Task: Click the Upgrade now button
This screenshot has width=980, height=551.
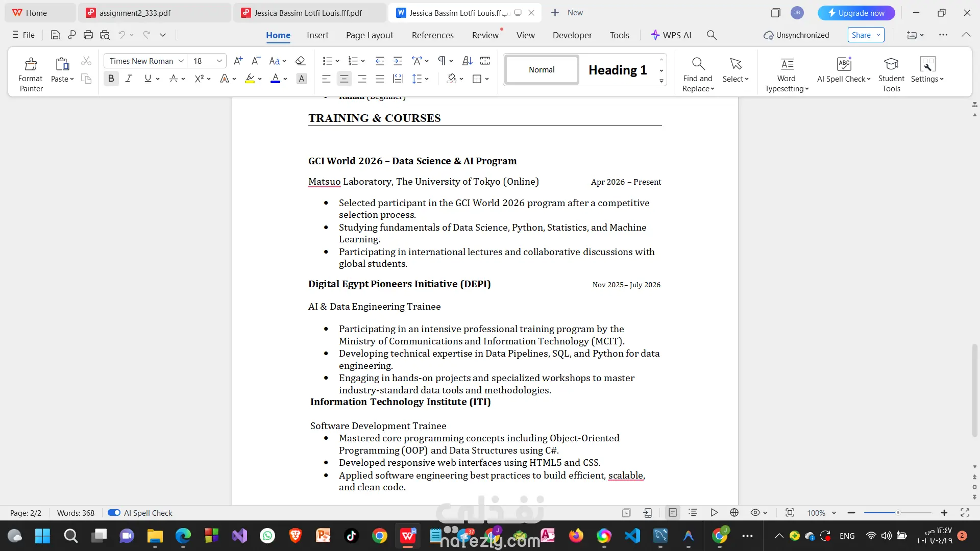Action: [x=856, y=13]
